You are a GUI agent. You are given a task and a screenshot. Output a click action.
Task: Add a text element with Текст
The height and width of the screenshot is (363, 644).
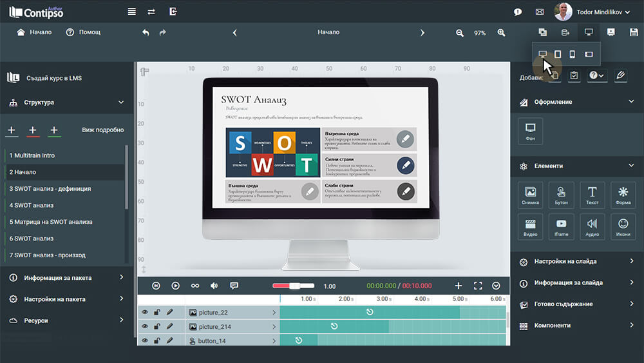pos(592,195)
